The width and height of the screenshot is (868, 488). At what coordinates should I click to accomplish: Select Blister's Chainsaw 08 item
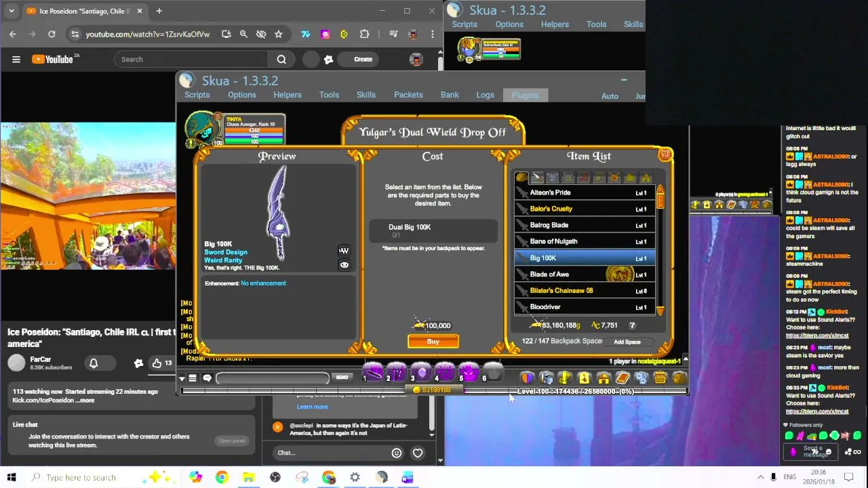coord(585,291)
